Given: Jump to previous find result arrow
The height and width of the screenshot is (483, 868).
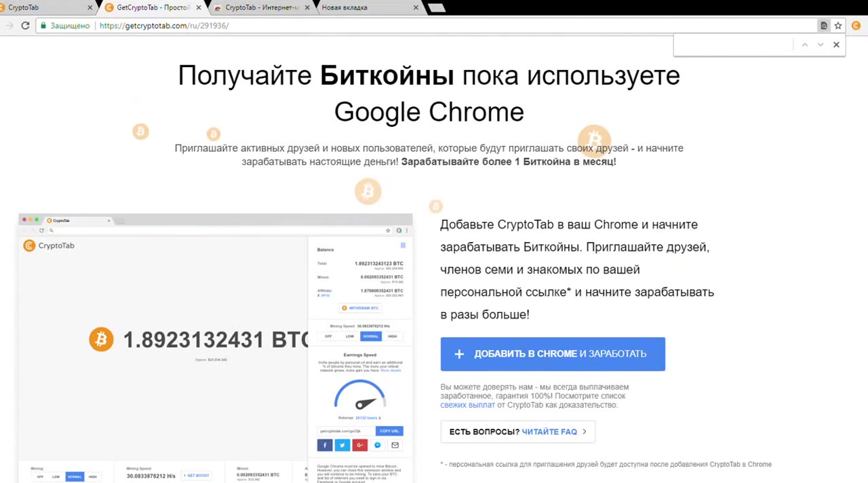Looking at the screenshot, I should [804, 45].
